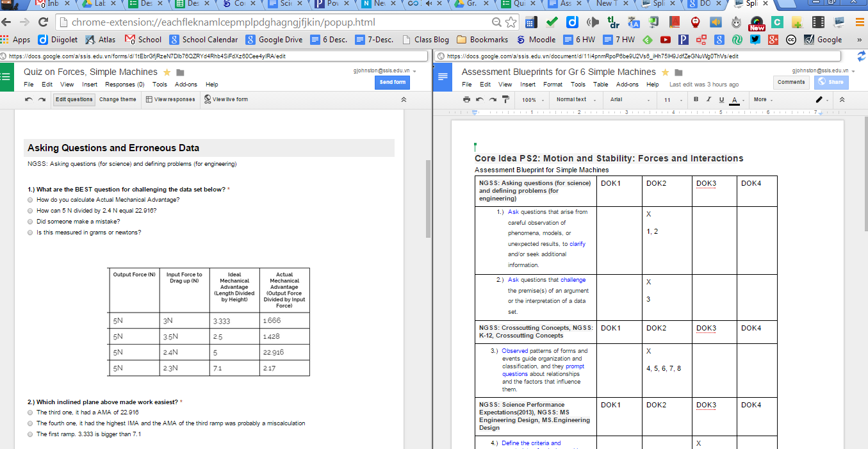
Task: Select 'How do you calculate Actual Mechanical Advantage?'
Action: 29,200
